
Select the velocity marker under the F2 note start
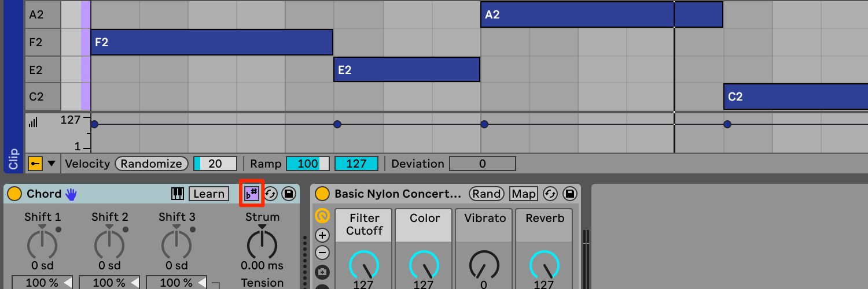[94, 124]
